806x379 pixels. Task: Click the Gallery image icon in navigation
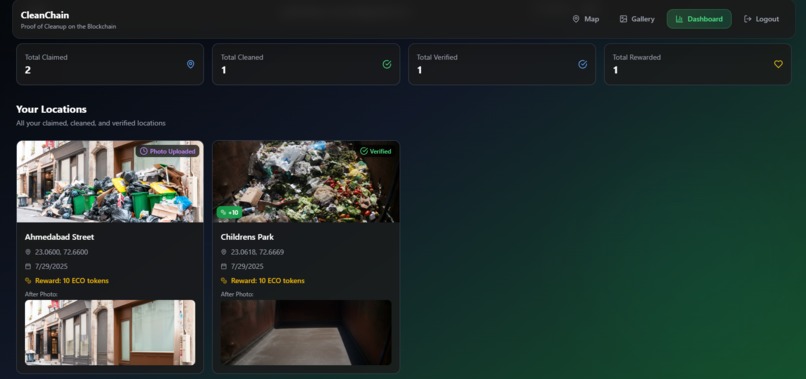tap(624, 19)
